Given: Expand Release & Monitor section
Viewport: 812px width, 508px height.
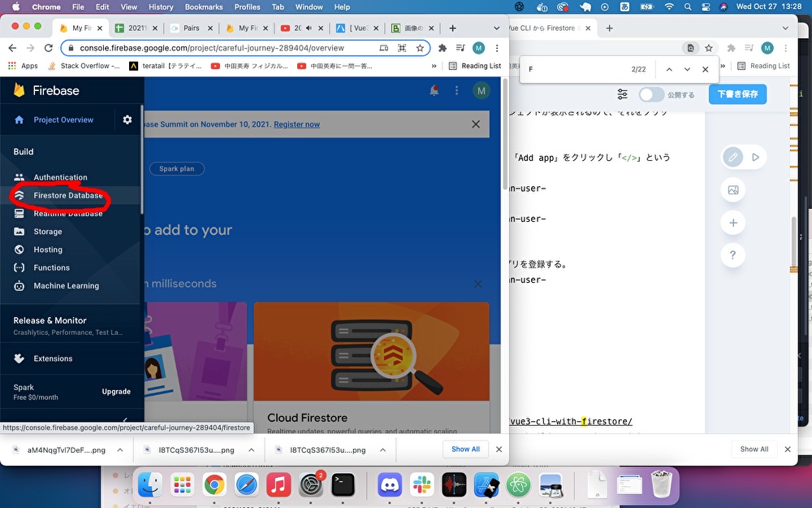Looking at the screenshot, I should coord(71,326).
